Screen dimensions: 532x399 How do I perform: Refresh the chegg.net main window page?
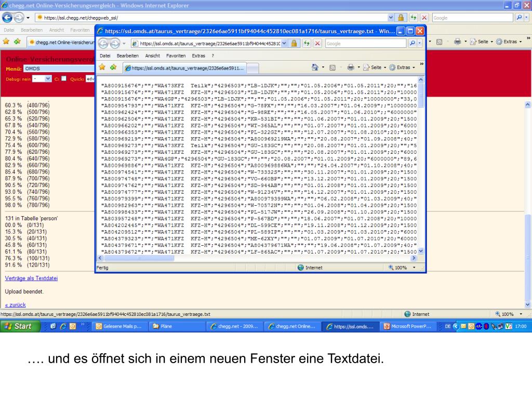click(413, 17)
